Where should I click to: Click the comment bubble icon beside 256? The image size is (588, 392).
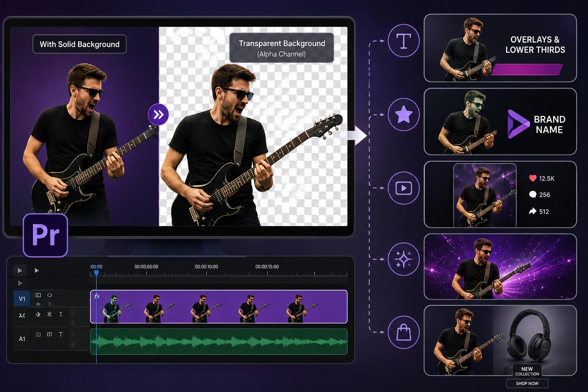tap(532, 194)
